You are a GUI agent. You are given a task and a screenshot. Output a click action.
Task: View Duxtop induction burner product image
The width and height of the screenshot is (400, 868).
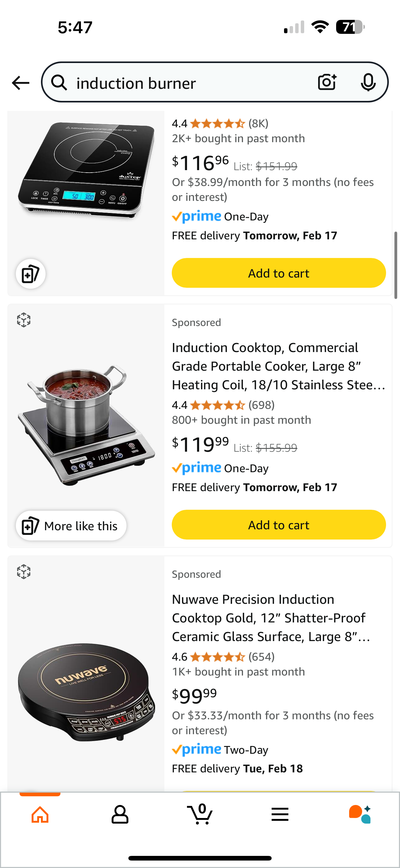(86, 170)
